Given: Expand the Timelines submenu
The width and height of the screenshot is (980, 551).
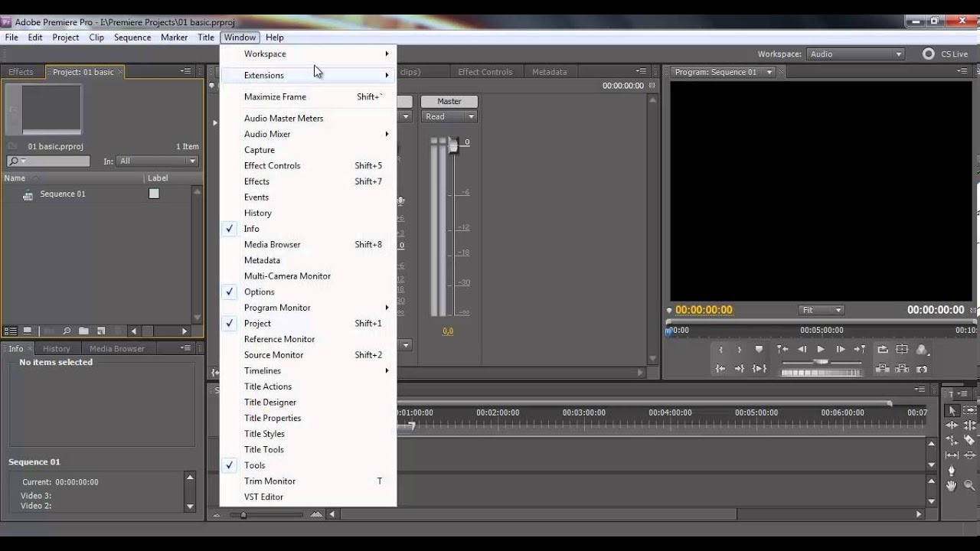Looking at the screenshot, I should (308, 370).
